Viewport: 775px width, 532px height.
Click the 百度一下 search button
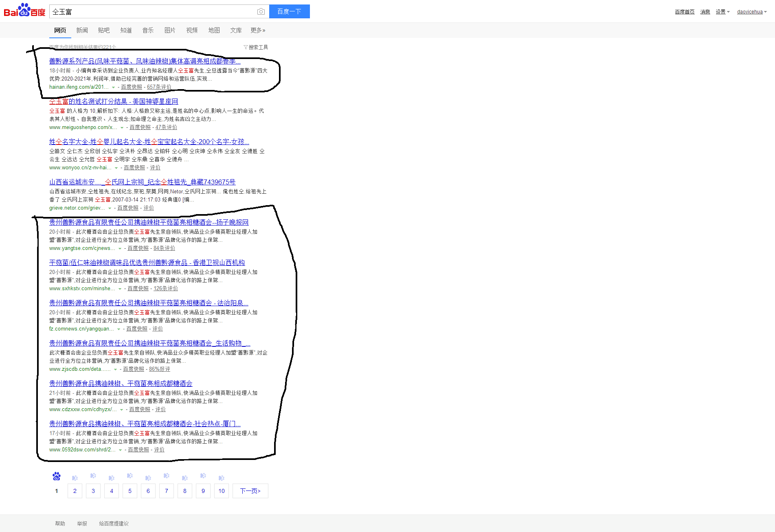tap(290, 11)
